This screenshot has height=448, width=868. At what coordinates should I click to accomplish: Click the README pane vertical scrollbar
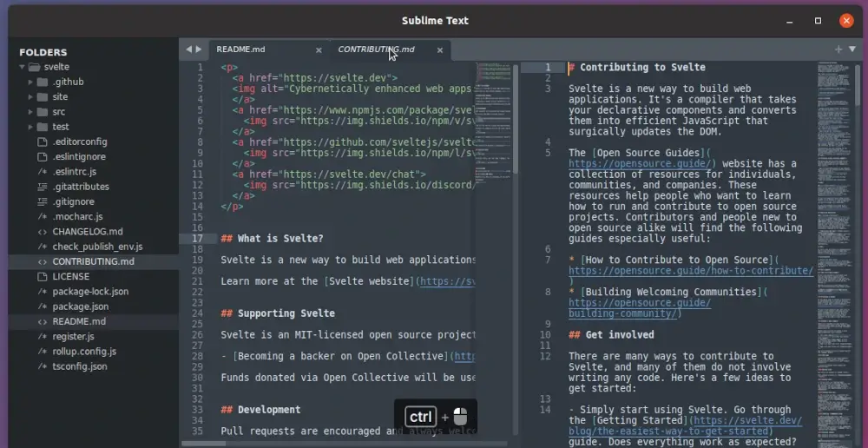point(515,118)
